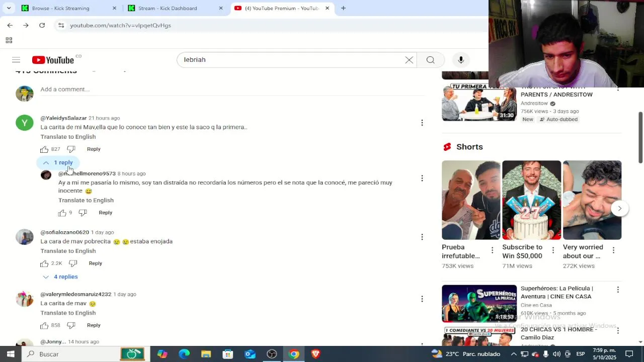Open more options for 'Prueba irrefutable' short

492,250
